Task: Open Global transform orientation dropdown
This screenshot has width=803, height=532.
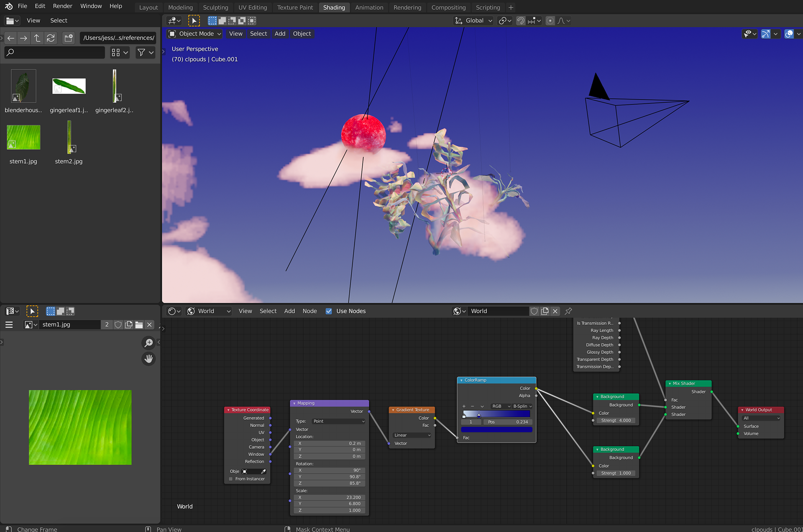Action: [474, 20]
